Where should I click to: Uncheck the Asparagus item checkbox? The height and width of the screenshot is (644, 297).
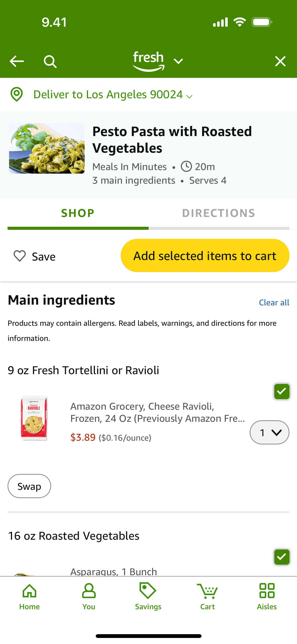[x=281, y=557]
